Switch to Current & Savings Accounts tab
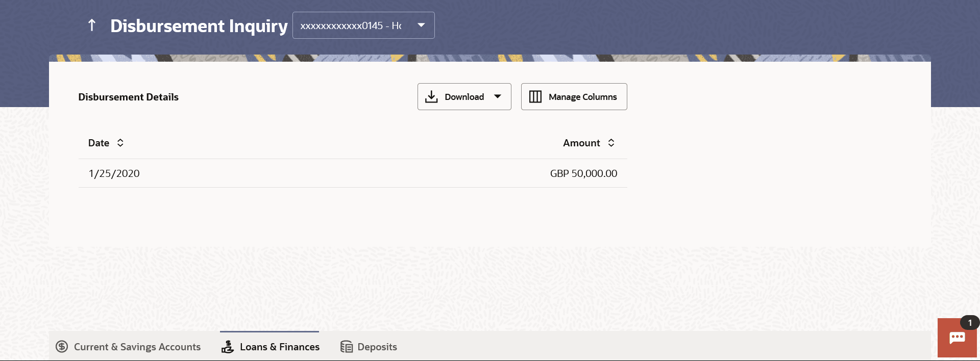The width and height of the screenshot is (980, 361). pos(128,347)
